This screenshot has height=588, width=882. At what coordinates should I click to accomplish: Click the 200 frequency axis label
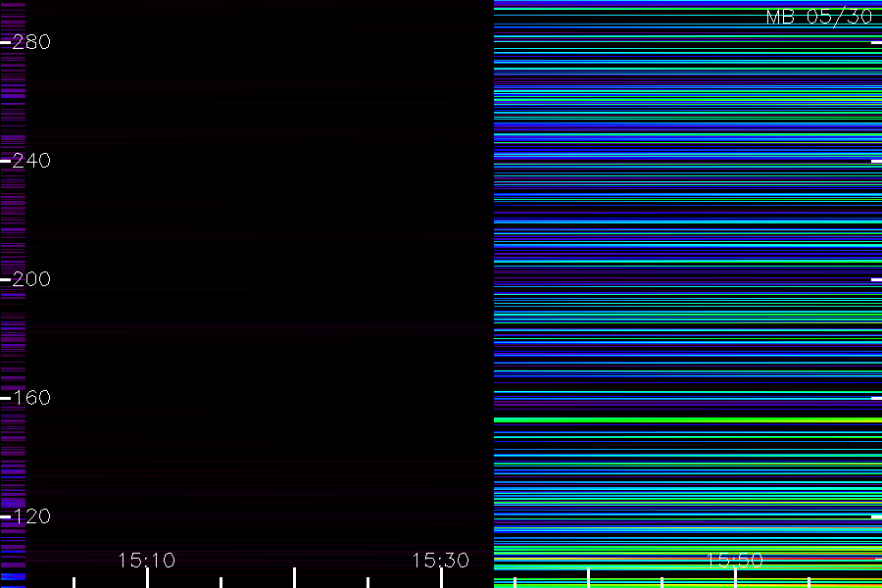click(31, 279)
